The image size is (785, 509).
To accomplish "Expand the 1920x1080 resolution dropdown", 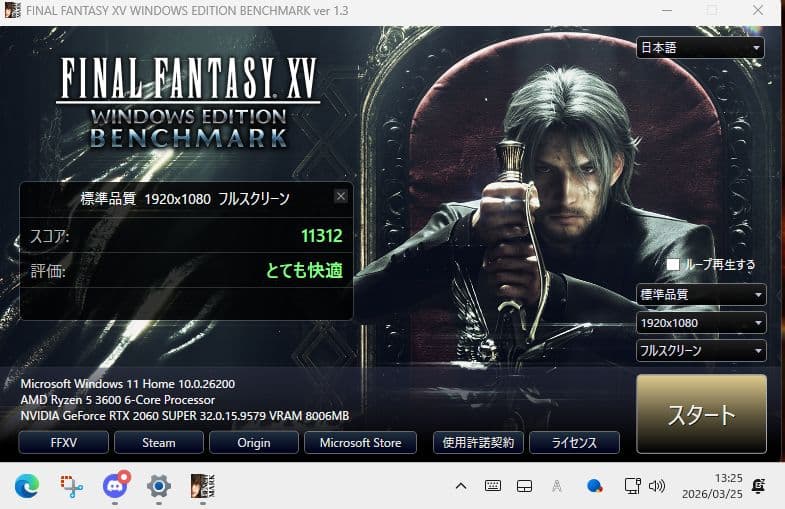I will [x=701, y=323].
